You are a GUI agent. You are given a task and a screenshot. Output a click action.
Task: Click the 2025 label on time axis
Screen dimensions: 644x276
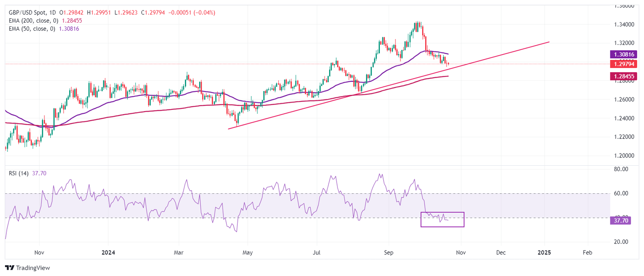pyautogui.click(x=544, y=253)
